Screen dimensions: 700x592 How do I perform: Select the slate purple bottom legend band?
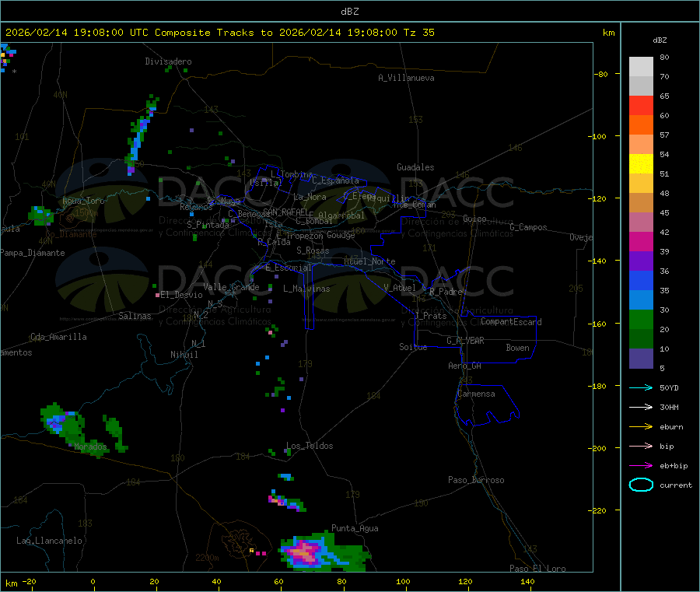[x=641, y=359]
